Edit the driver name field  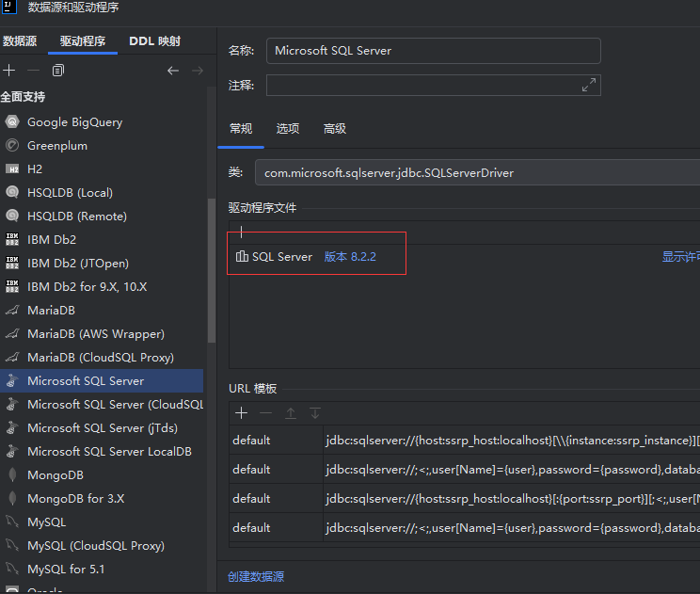(434, 51)
